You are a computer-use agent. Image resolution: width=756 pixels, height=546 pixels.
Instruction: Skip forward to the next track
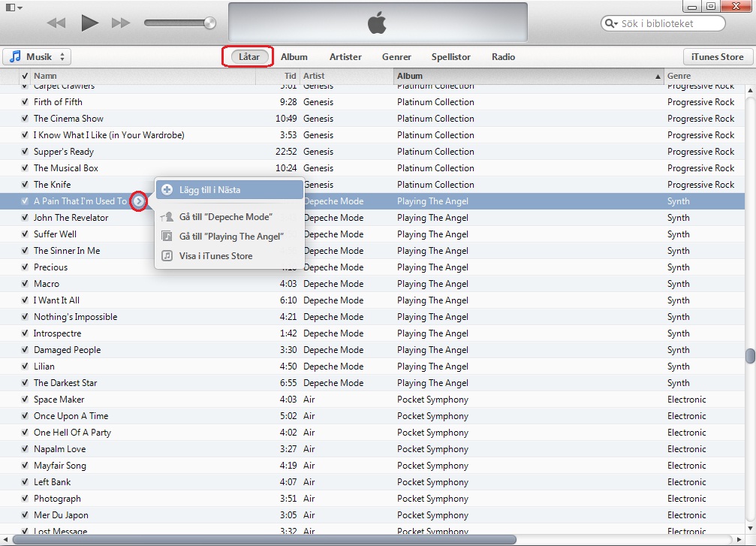pyautogui.click(x=121, y=23)
